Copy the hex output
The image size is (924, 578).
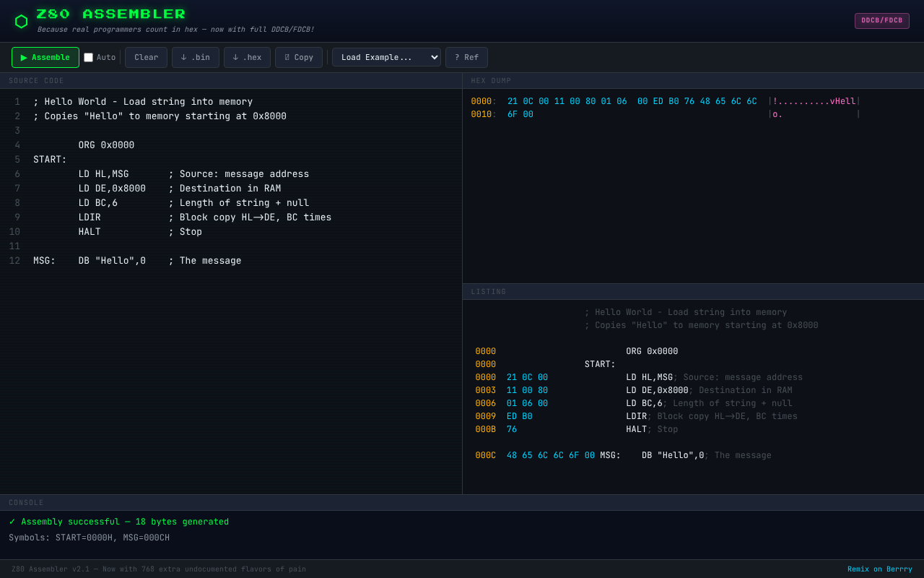coord(299,58)
